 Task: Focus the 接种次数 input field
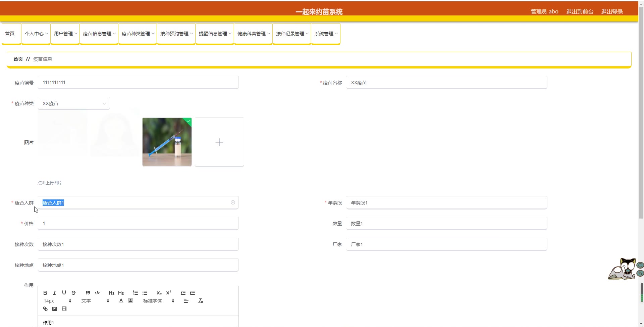point(138,244)
